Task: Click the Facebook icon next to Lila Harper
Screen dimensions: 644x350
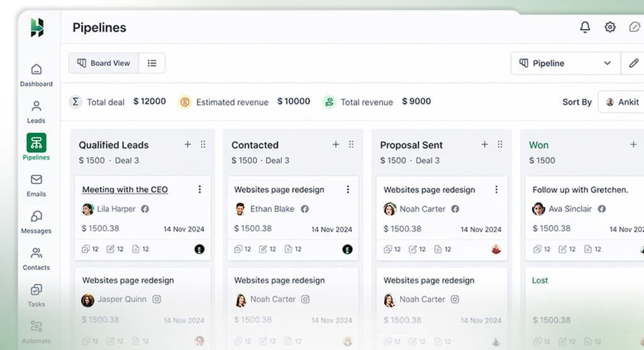Action: (145, 209)
